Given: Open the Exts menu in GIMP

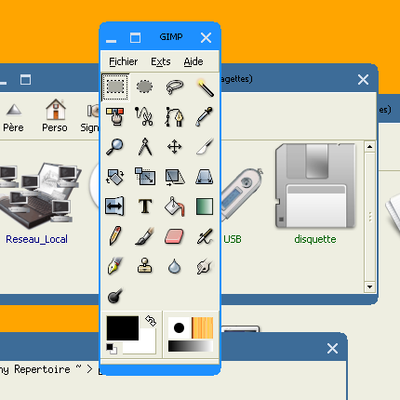Looking at the screenshot, I should [x=161, y=62].
